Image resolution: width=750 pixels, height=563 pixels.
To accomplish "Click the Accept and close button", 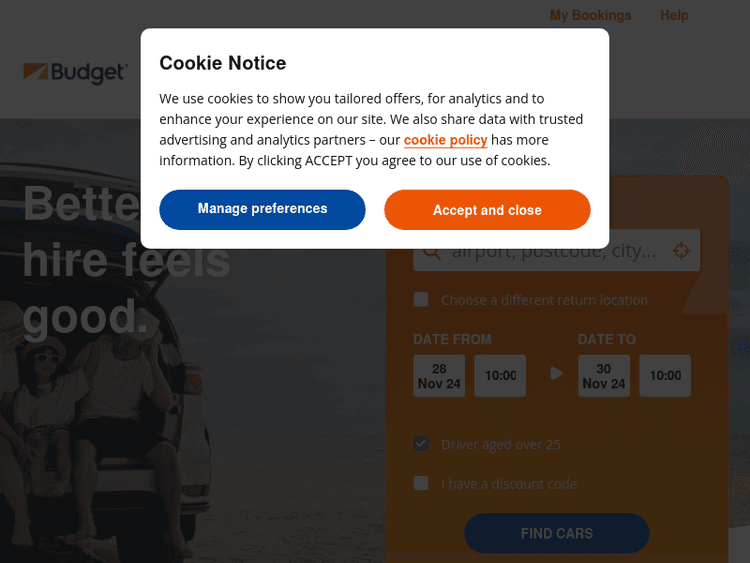I will point(487,210).
